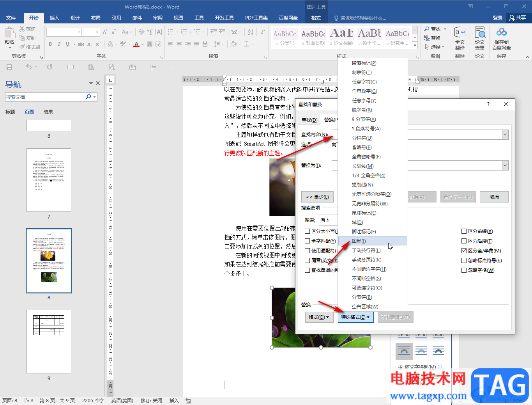
Task: Close the Navigation (导航) pane
Action: point(98,83)
